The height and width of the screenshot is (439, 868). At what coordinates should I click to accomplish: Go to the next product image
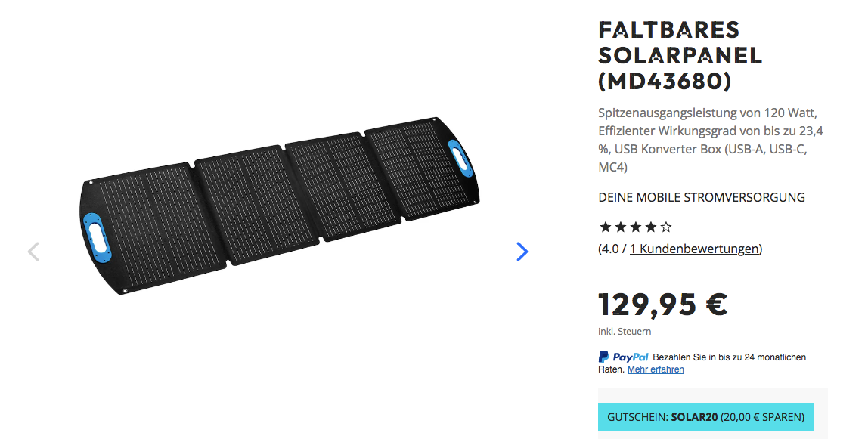click(522, 252)
